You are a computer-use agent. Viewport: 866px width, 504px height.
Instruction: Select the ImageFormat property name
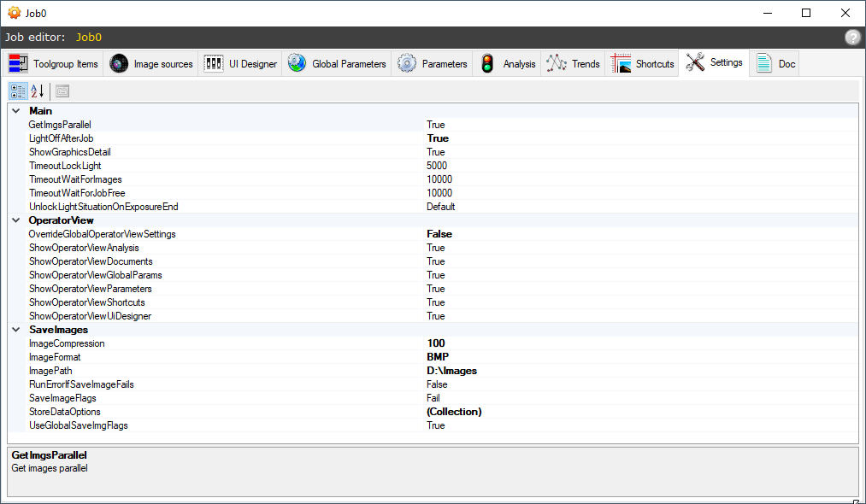56,357
